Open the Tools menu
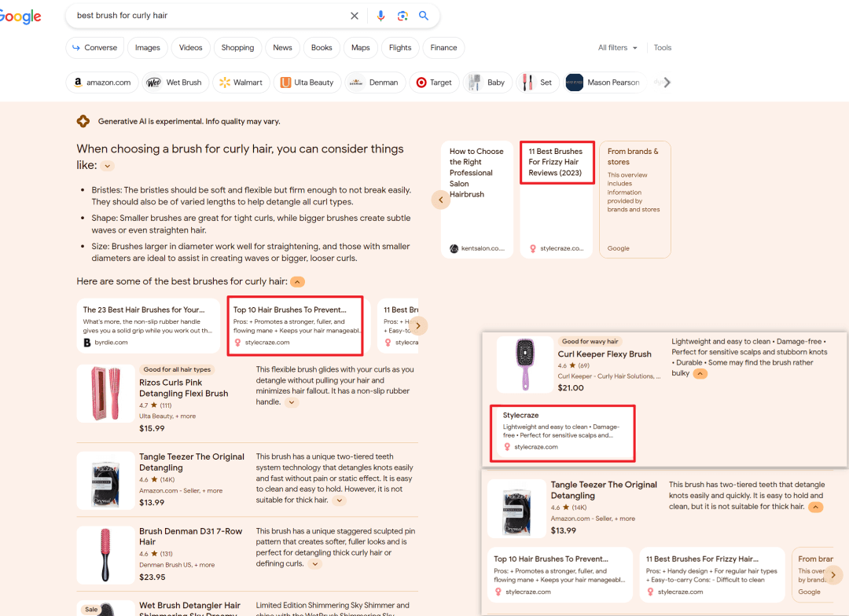This screenshot has height=616, width=849. [x=662, y=48]
